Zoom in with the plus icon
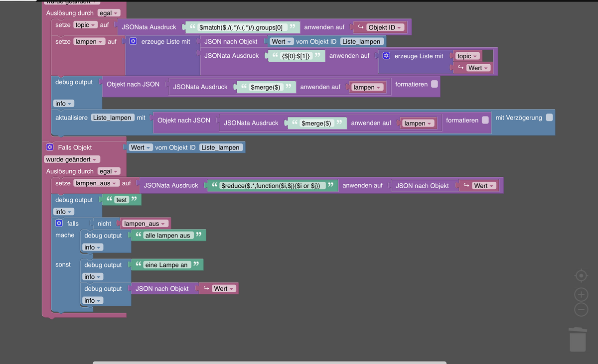Screen dimensions: 598x364 coord(581,294)
